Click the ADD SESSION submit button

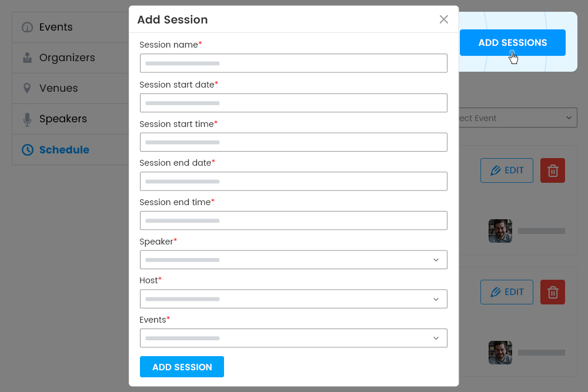coord(182,366)
